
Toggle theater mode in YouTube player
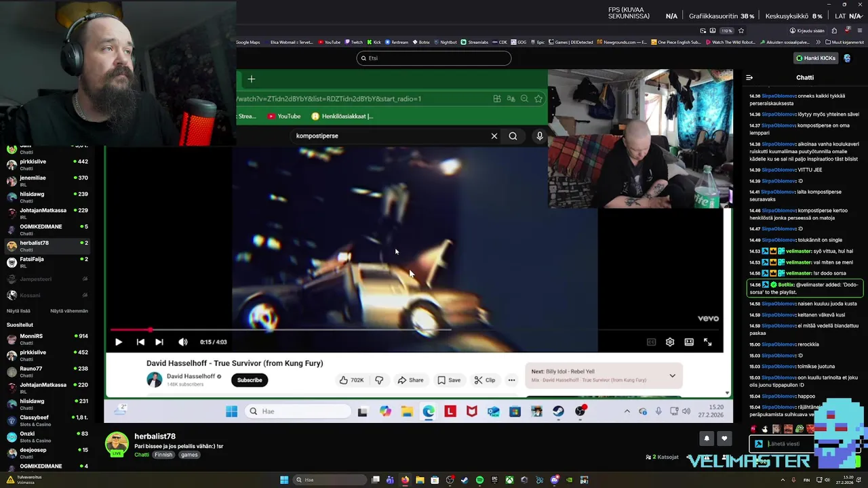[689, 342]
